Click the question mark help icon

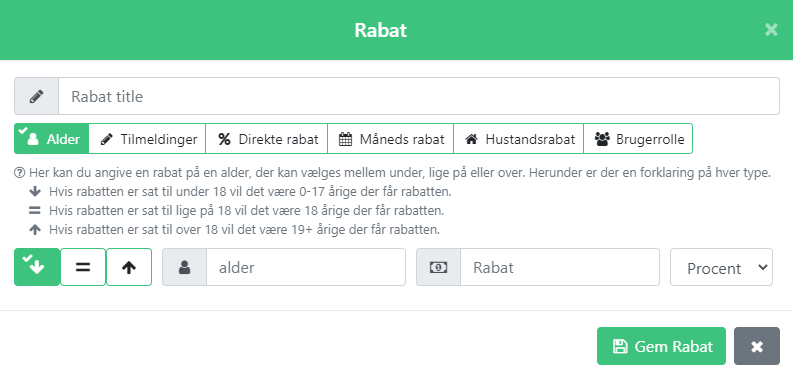click(19, 173)
